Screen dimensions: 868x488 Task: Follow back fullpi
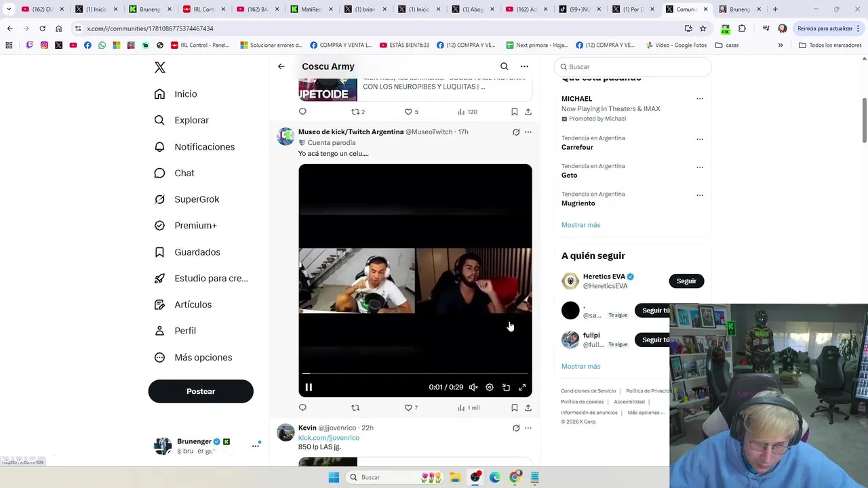654,340
